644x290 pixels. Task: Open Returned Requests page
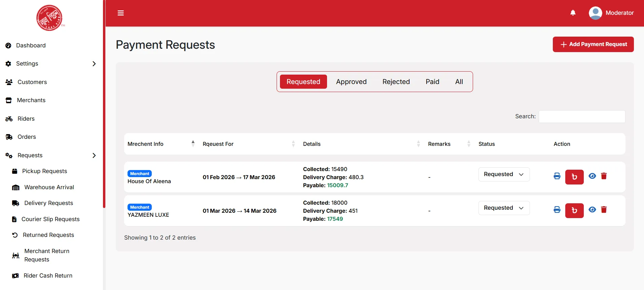coord(48,235)
